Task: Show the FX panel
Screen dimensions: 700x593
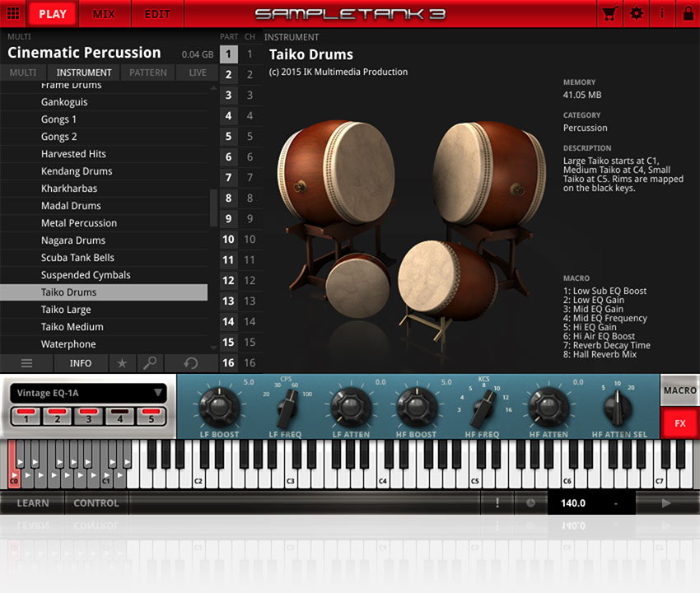Action: coord(679,423)
